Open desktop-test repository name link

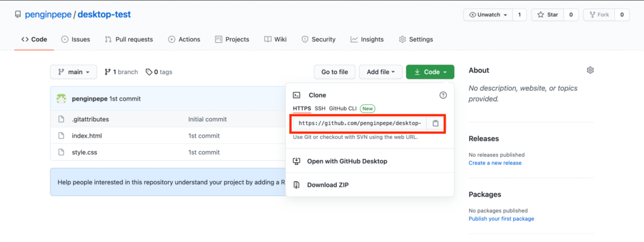[104, 14]
